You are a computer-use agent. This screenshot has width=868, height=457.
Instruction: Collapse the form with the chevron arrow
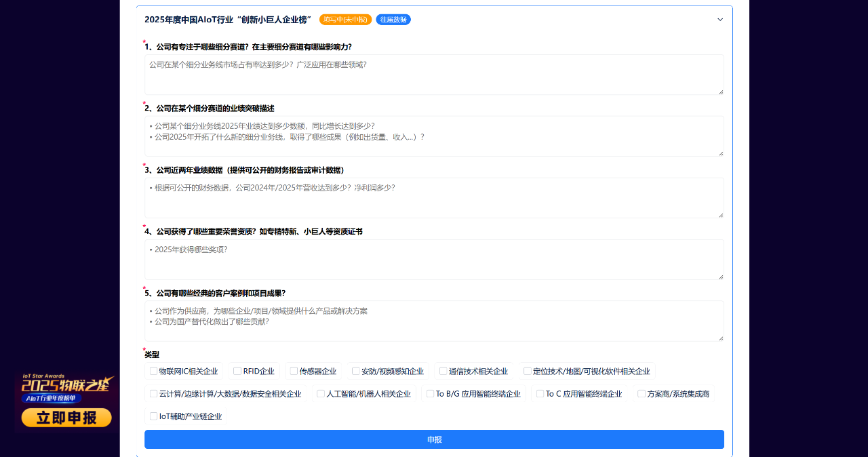coord(719,20)
